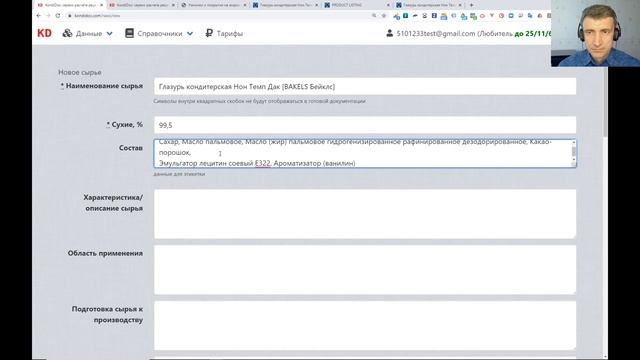640x360 pixels.
Task: Open a new browser tab with plus
Action: [x=471, y=5]
